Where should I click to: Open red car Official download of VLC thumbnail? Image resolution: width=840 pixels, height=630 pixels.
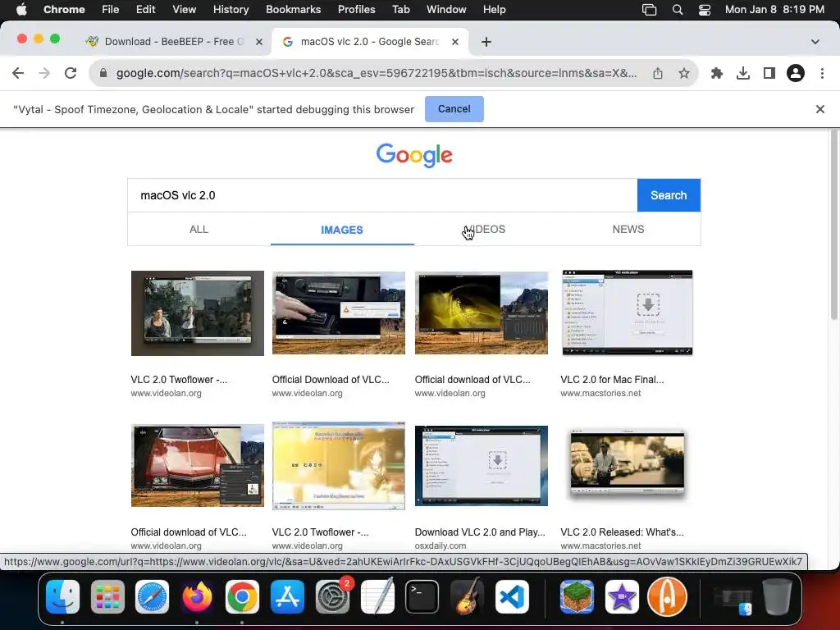(x=197, y=466)
